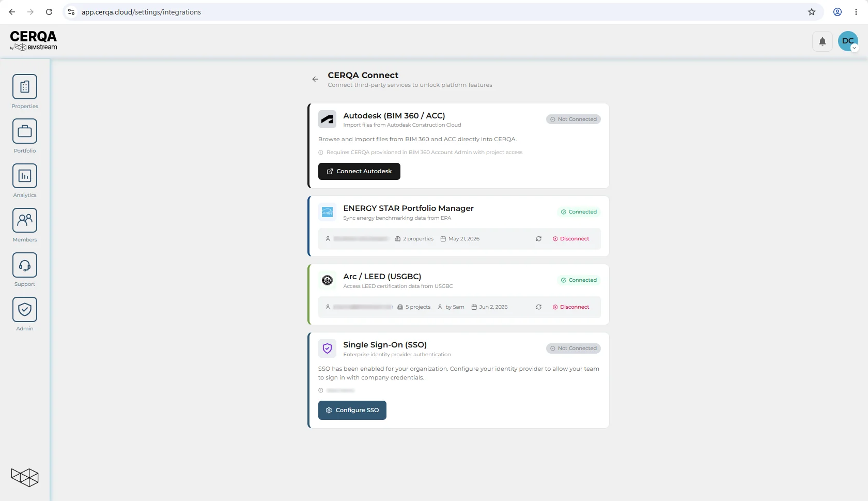Open the Admin shield icon
Viewport: 868px width, 501px height.
tap(25, 309)
